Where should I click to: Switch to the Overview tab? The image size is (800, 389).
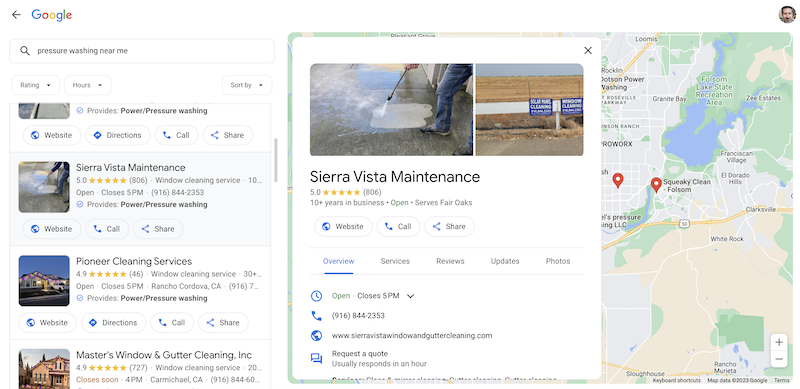pos(338,261)
